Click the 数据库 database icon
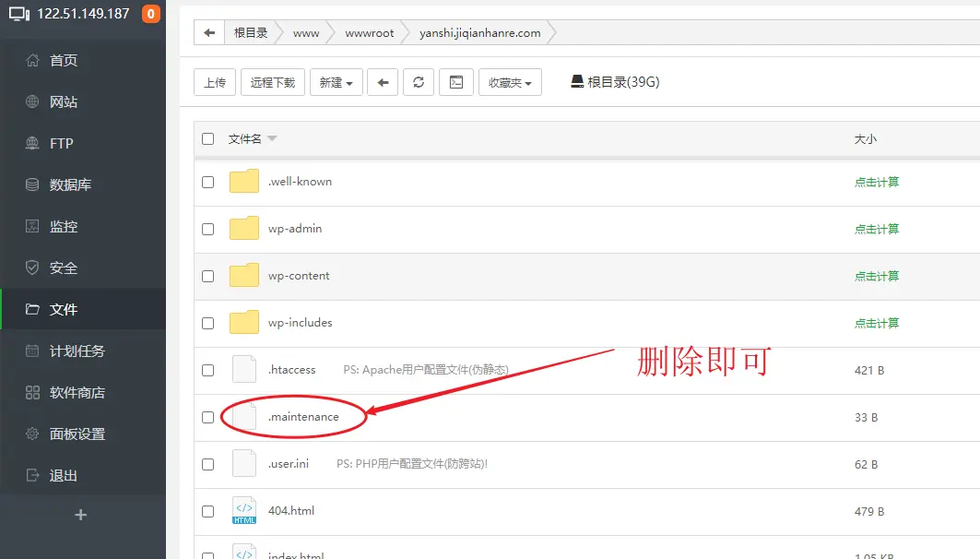980x559 pixels. pyautogui.click(x=31, y=184)
